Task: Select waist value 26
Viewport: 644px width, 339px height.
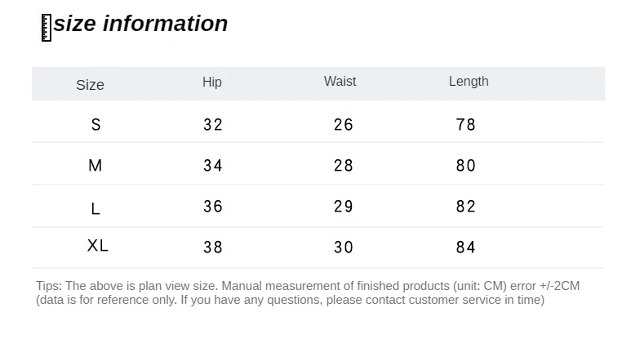Action: (344, 125)
